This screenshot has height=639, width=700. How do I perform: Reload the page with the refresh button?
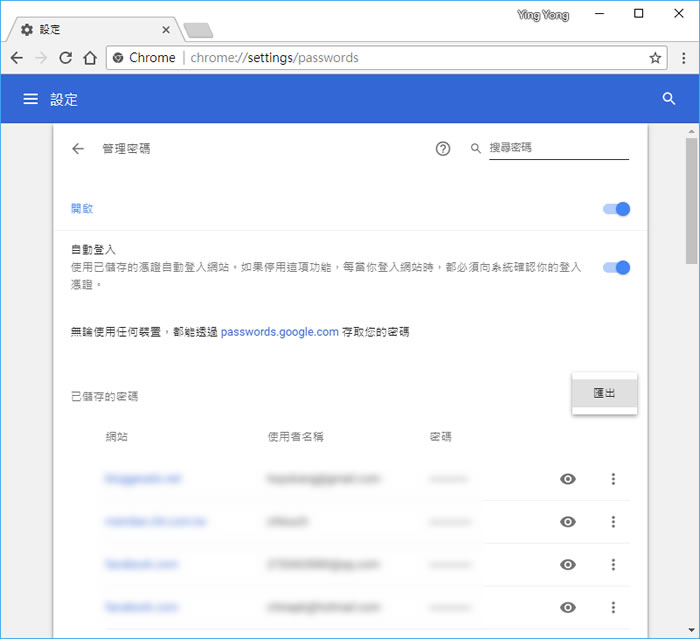[66, 58]
